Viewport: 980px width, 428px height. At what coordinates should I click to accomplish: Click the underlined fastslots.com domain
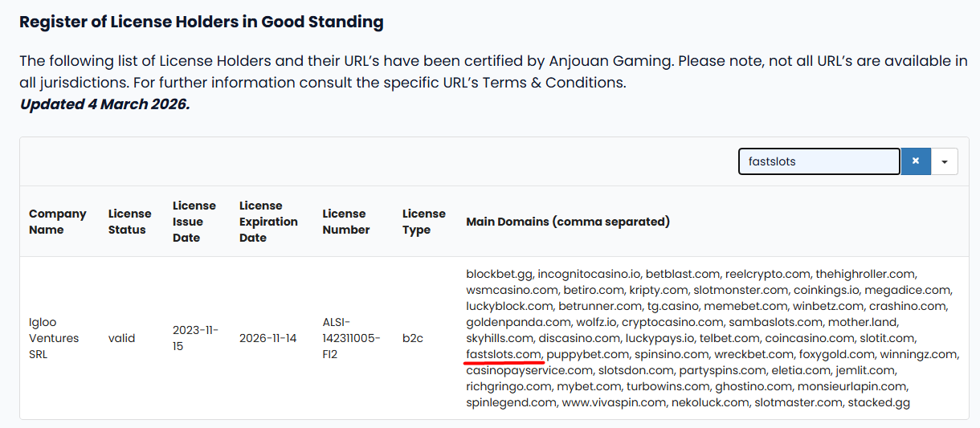click(504, 354)
